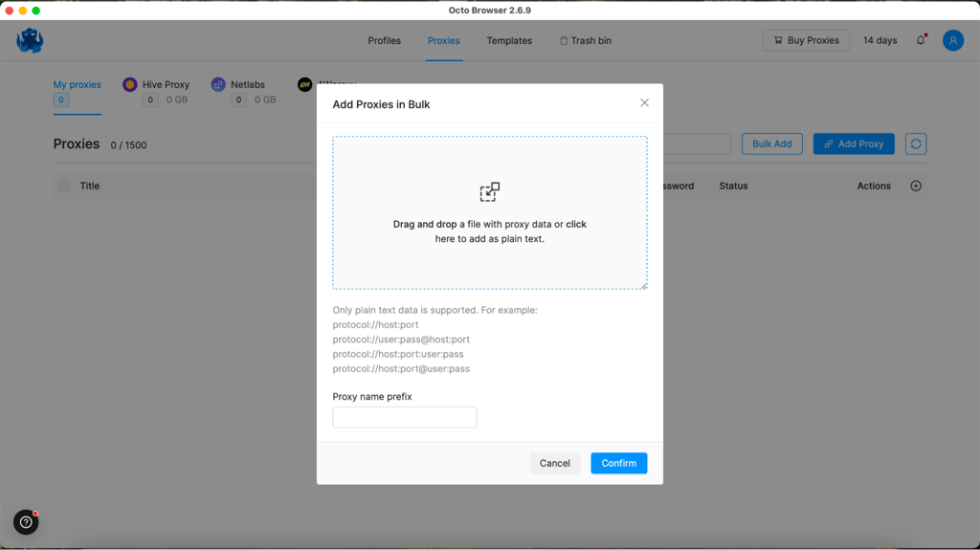This screenshot has height=550, width=980.
Task: Click the Title column header
Action: tap(89, 186)
